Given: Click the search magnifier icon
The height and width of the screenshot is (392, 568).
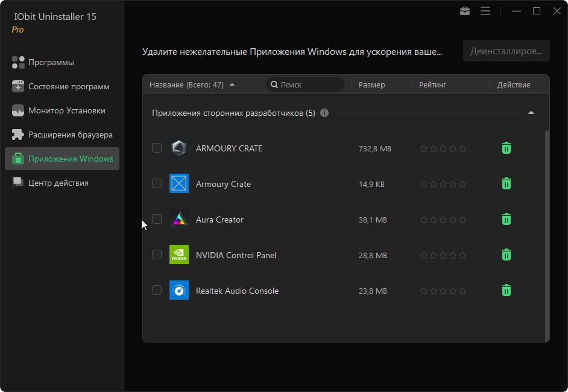Looking at the screenshot, I should pyautogui.click(x=274, y=85).
